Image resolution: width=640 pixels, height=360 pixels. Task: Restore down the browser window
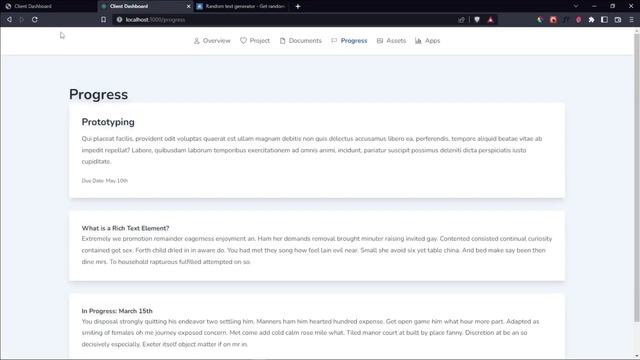pos(613,6)
